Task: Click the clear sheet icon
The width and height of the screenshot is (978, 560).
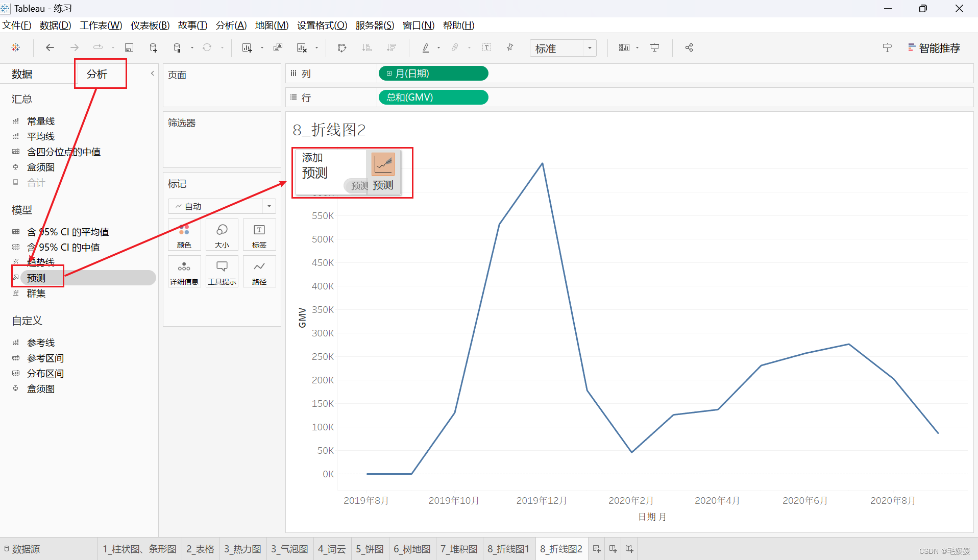Action: click(302, 47)
